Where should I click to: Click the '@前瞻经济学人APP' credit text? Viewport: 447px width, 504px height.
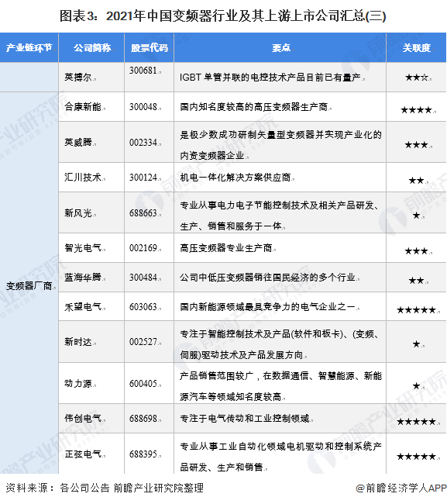tap(401, 488)
